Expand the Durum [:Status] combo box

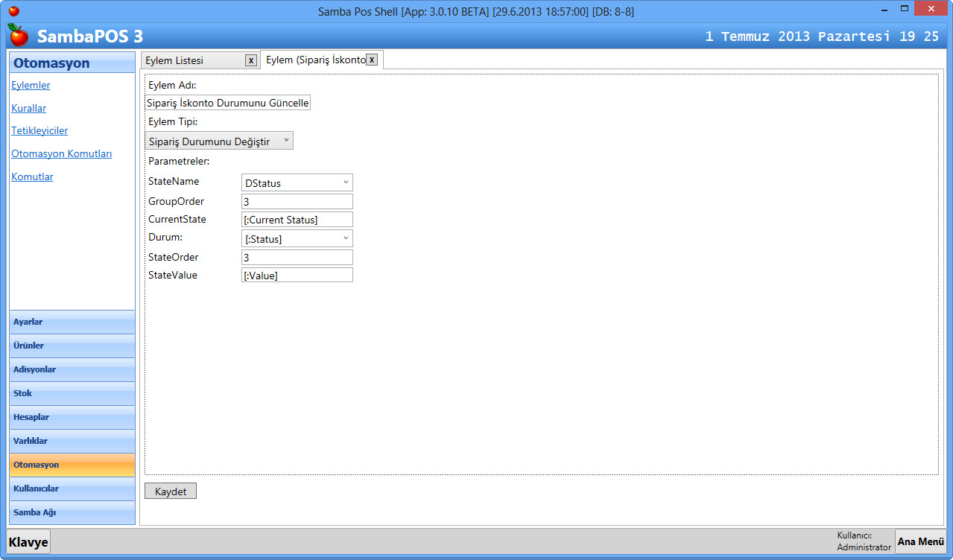click(297, 238)
